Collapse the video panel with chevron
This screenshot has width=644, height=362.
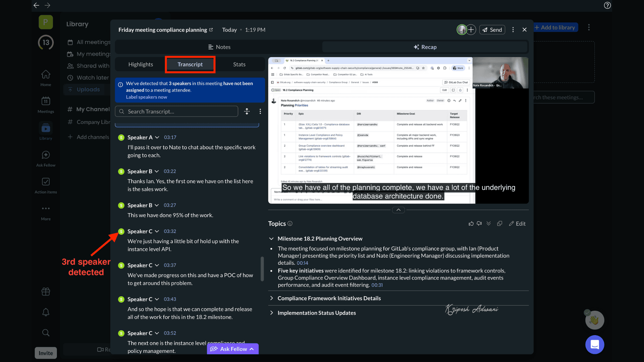point(398,210)
